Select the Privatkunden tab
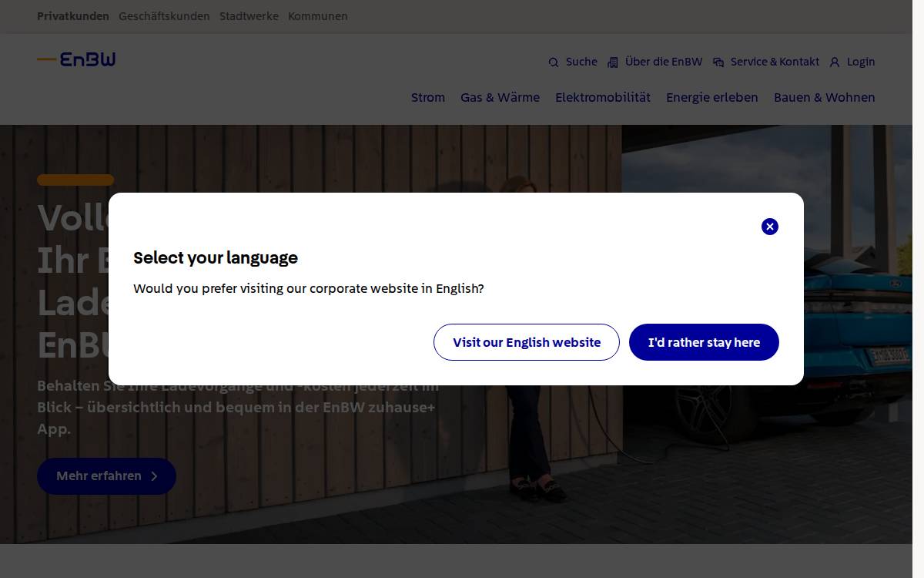The height and width of the screenshot is (578, 924). point(73,16)
